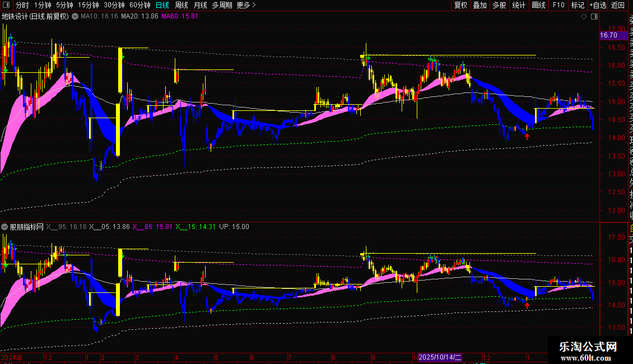Image resolution: width=633 pixels, height=364 pixels.
Task: Click the 2024年 label on the time axis
Action: tap(12, 357)
